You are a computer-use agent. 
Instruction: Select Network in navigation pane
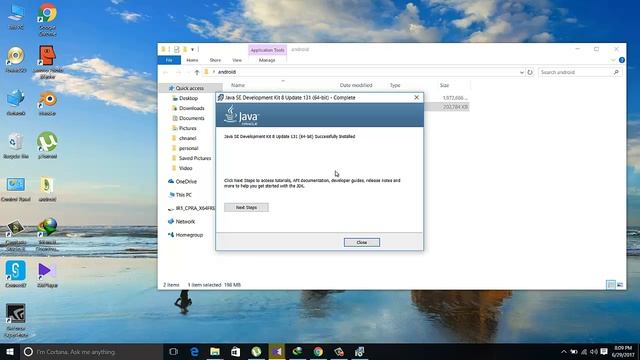point(185,222)
